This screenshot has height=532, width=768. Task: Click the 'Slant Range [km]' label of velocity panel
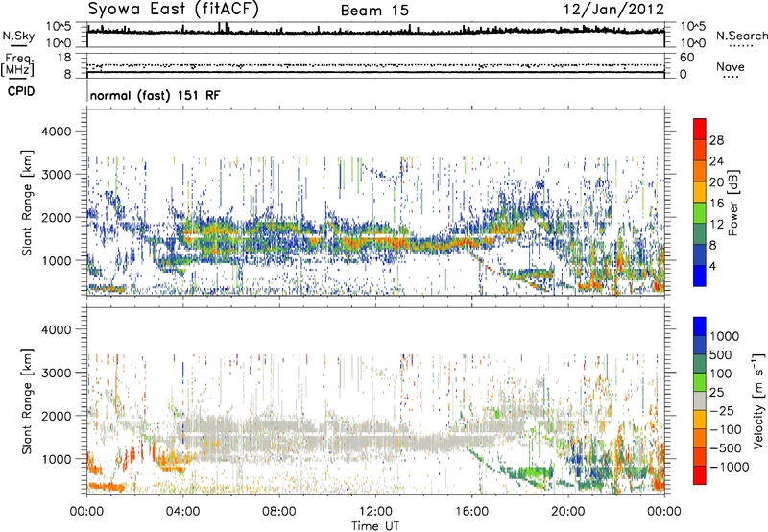click(x=27, y=401)
